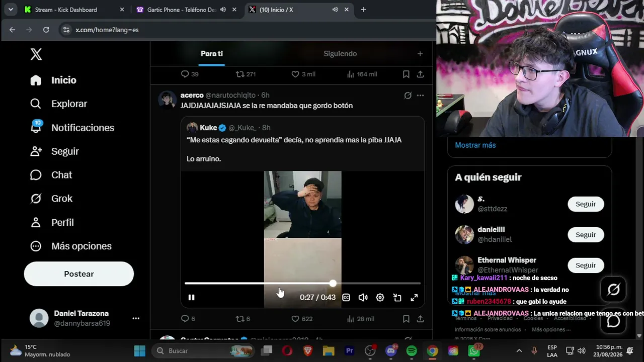644x362 pixels.
Task: Switch to the Siguiendo tab
Action: (x=340, y=54)
